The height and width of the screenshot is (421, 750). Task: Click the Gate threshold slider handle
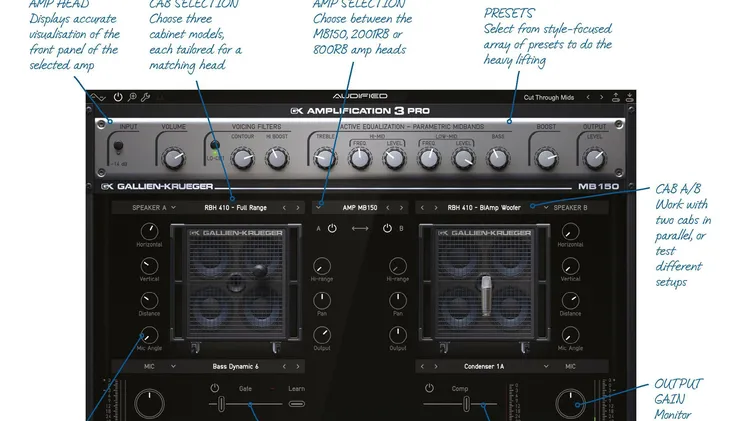221,404
